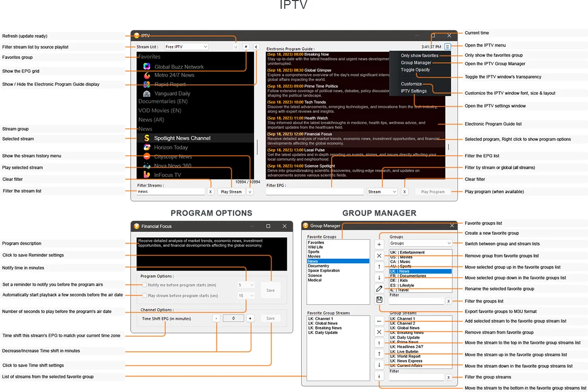Expand the Documentaries (EN) stream group
Viewport: 588px width, 392px height.
point(163,101)
